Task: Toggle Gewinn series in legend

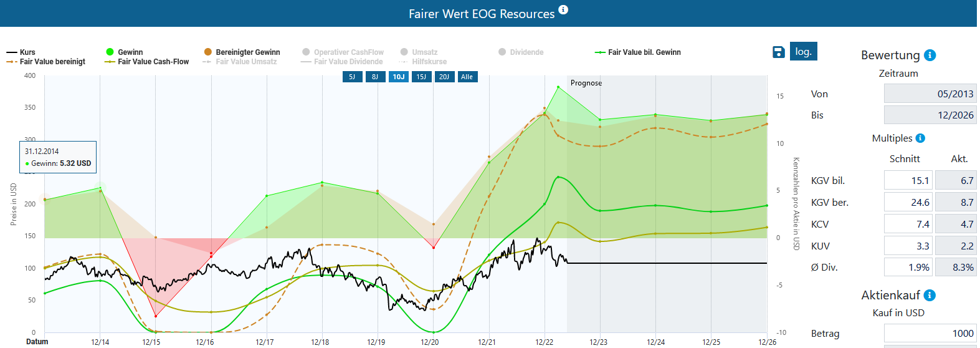Action: pos(124,52)
